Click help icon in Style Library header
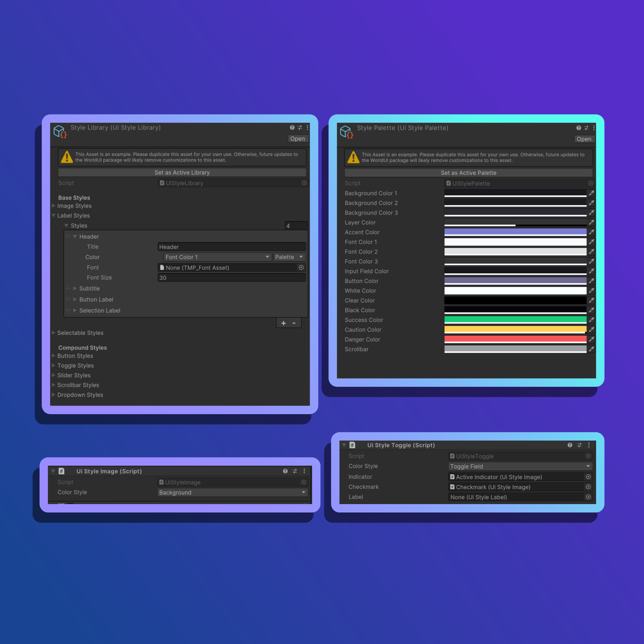644x644 pixels. [292, 128]
